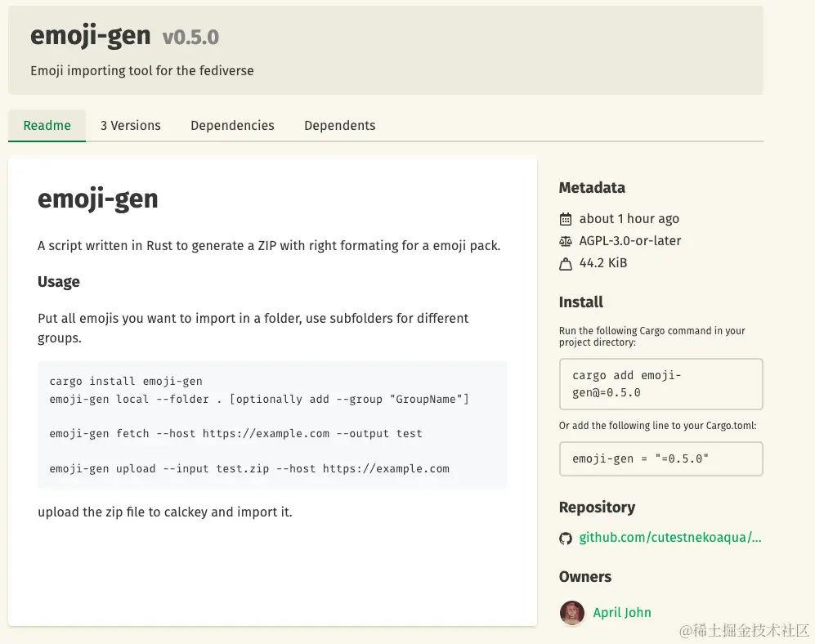This screenshot has width=815, height=644.
Task: Click the calendar icon in Metadata
Action: click(x=566, y=219)
